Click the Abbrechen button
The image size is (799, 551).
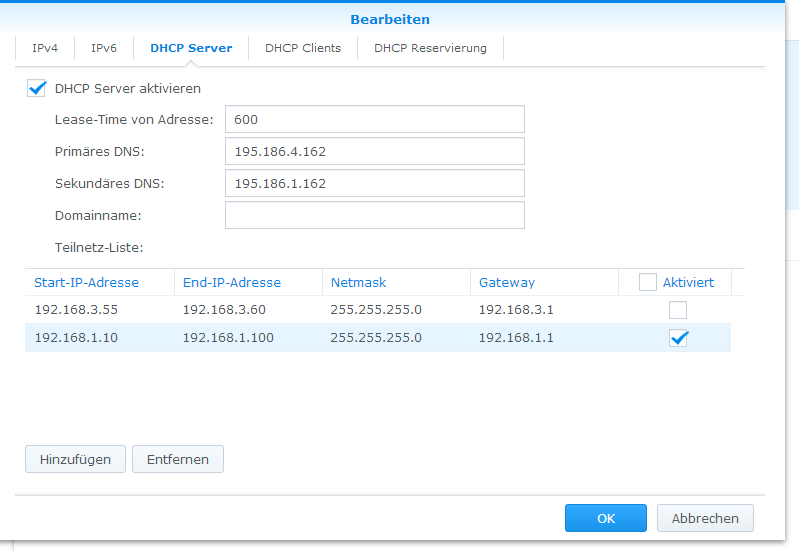tap(705, 518)
